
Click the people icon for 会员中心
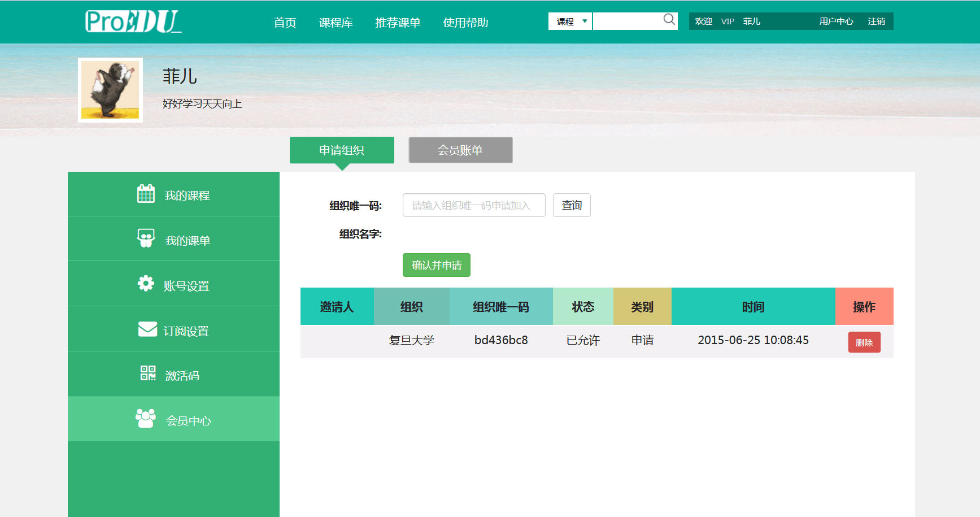click(146, 419)
